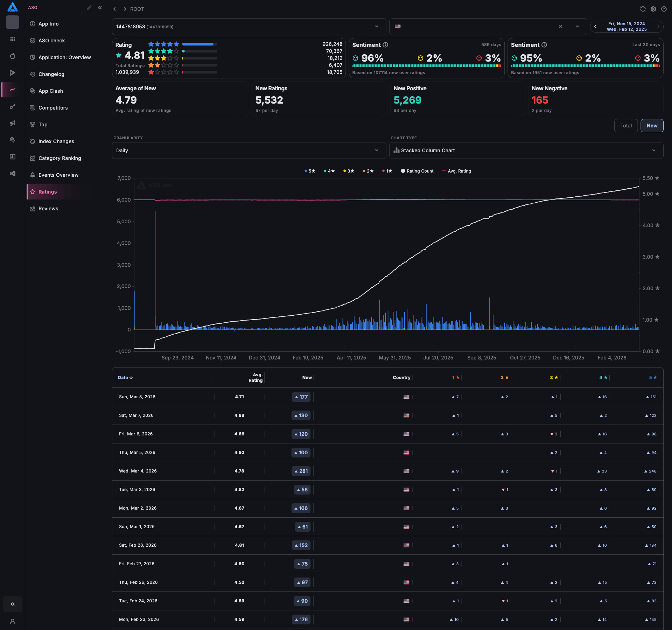The image size is (672, 630).
Task: Click info icon beside 589 days Sentiment
Action: point(385,45)
